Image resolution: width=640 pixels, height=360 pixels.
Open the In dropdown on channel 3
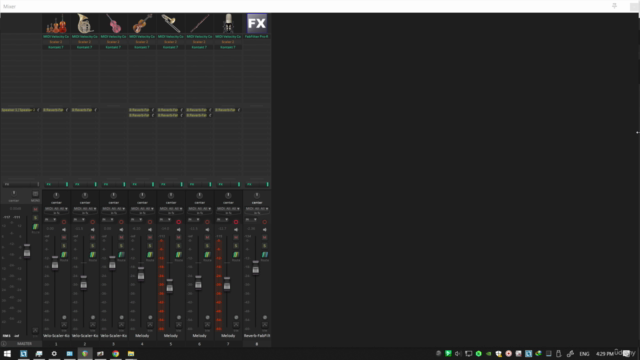108,220
